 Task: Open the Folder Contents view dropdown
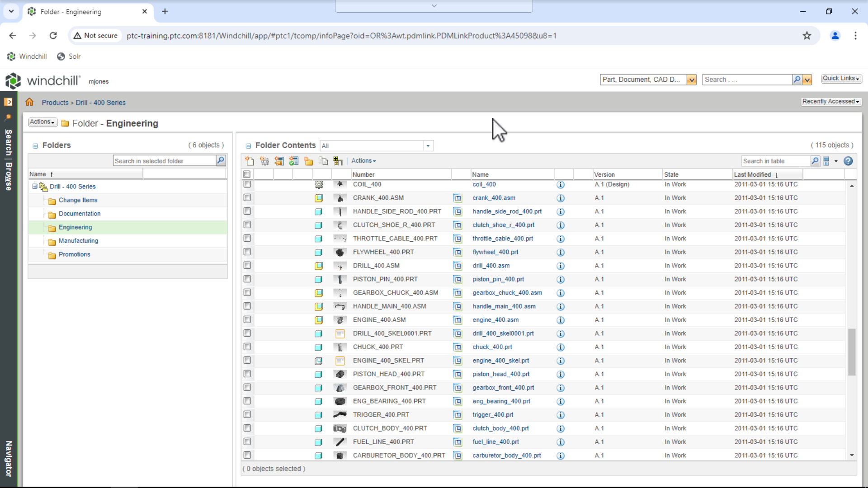(428, 146)
